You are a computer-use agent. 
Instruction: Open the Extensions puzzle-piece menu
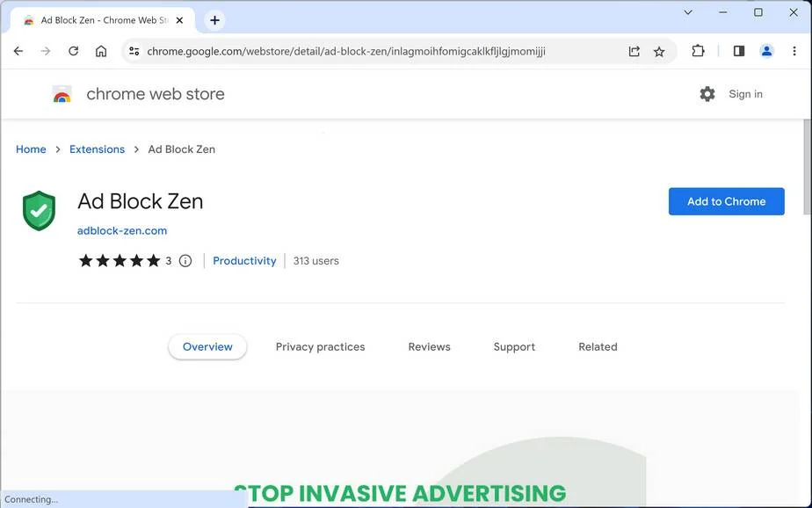(698, 51)
